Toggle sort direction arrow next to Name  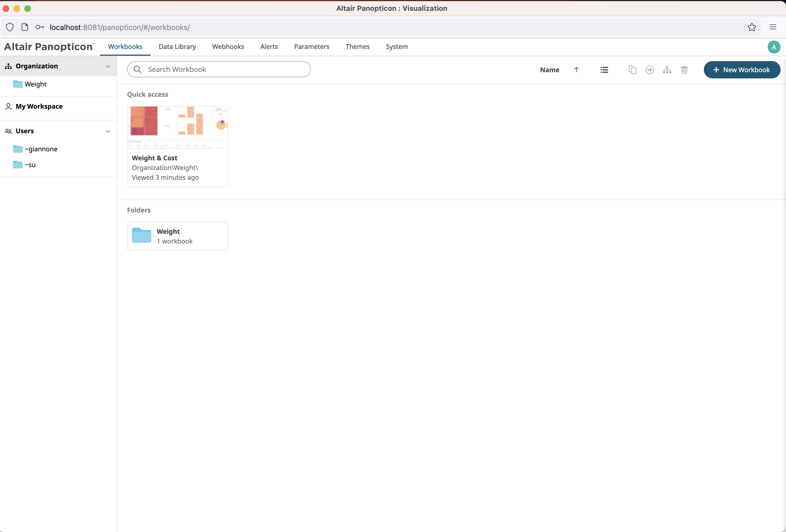(x=576, y=70)
